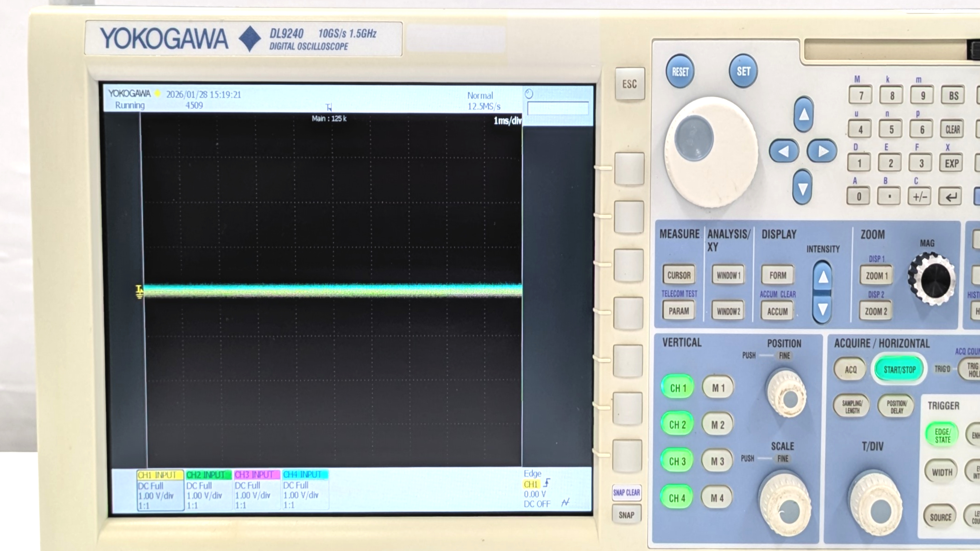
Task: Open the ZOOM 1 menu
Action: (876, 276)
